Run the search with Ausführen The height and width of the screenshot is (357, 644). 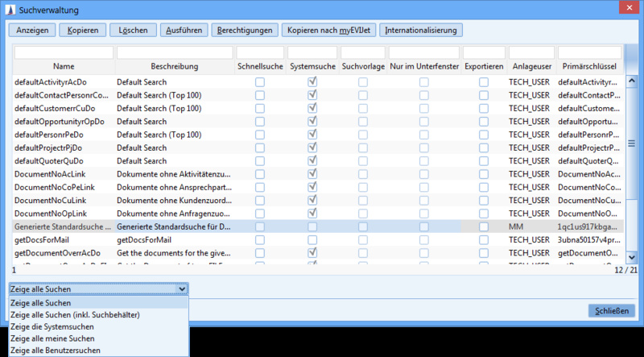183,31
